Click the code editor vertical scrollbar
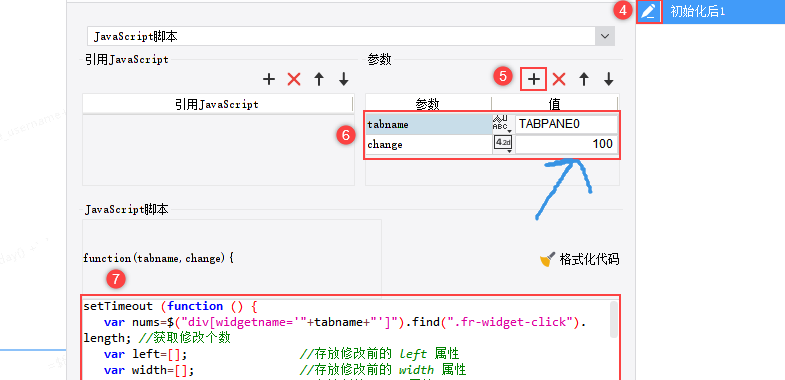 click(x=614, y=318)
